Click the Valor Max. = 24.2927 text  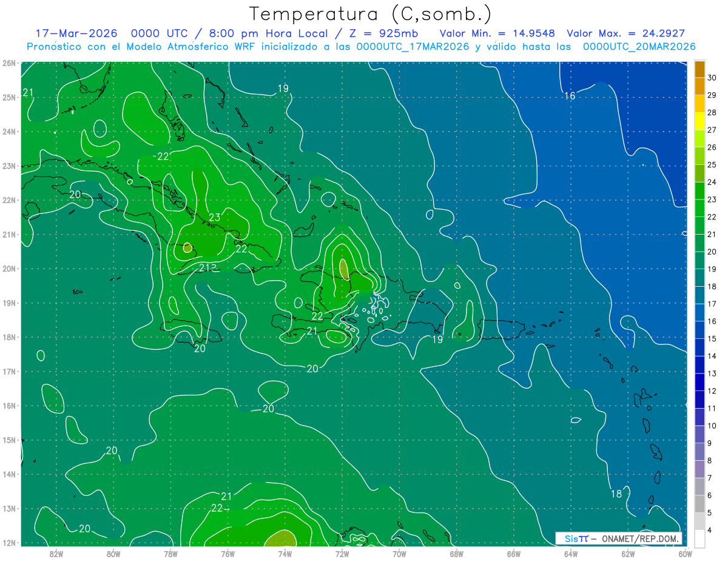[625, 33]
